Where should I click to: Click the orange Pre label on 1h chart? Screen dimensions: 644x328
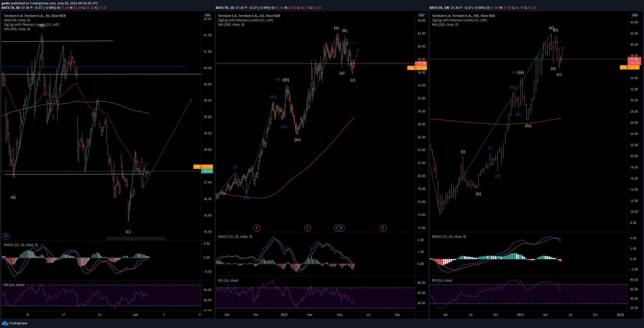click(x=197, y=167)
